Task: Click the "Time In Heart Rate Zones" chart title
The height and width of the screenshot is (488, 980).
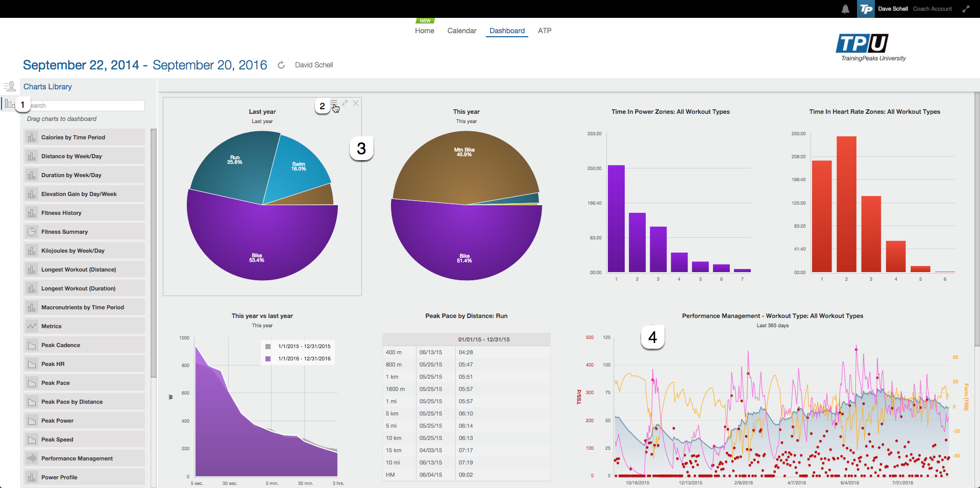Action: [x=875, y=112]
